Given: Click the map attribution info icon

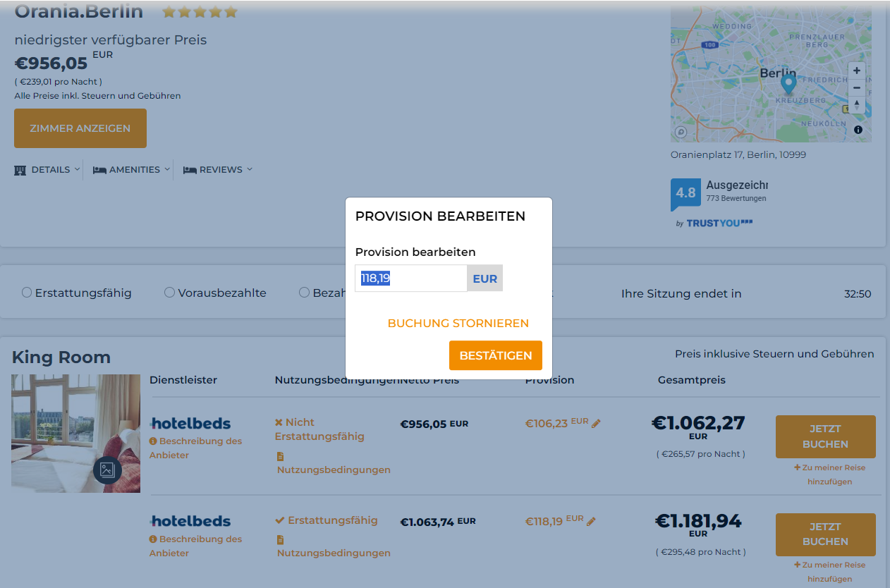Looking at the screenshot, I should [x=858, y=130].
